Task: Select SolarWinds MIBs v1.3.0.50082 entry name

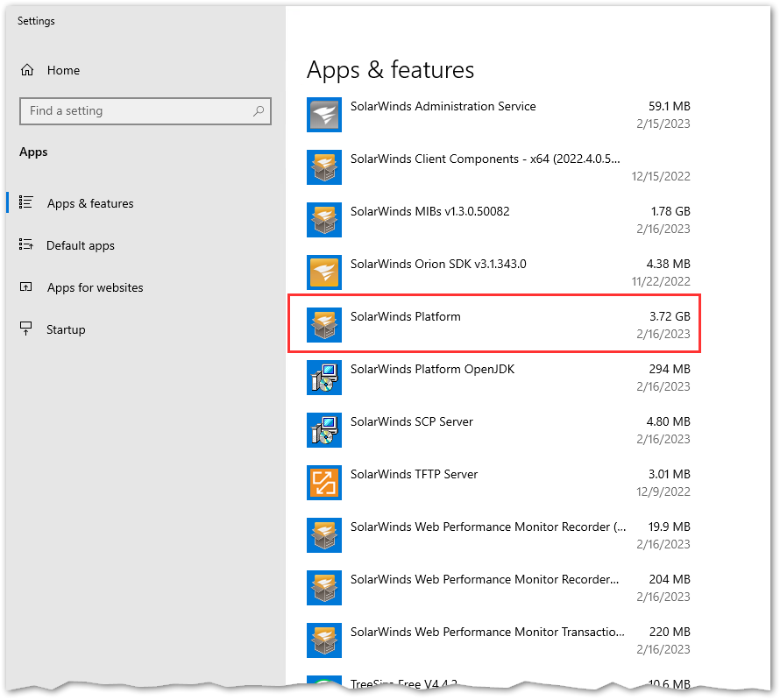Action: pos(429,211)
